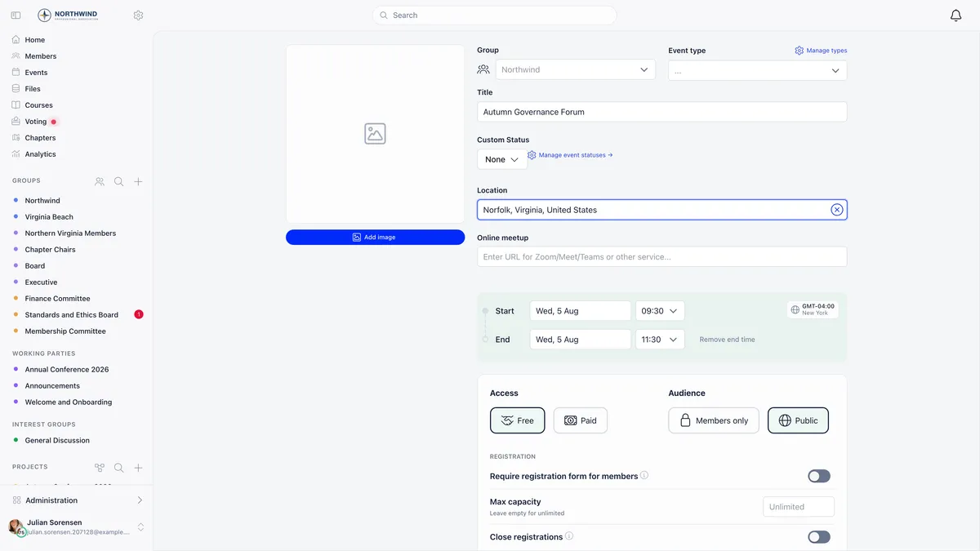Select Paid access option
980x551 pixels.
point(581,420)
